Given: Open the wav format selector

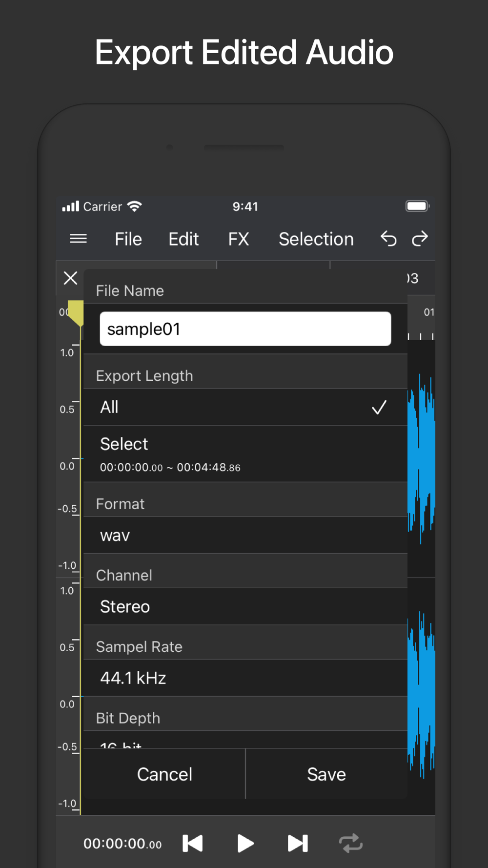Looking at the screenshot, I should [245, 536].
